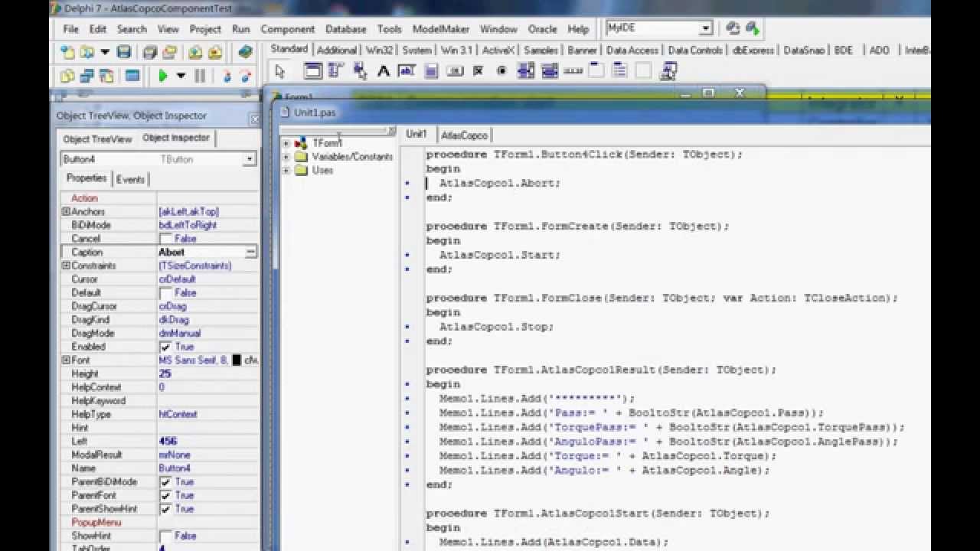This screenshot has width=980, height=551.
Task: Toggle the ParentFont property checkbox
Action: 165,495
